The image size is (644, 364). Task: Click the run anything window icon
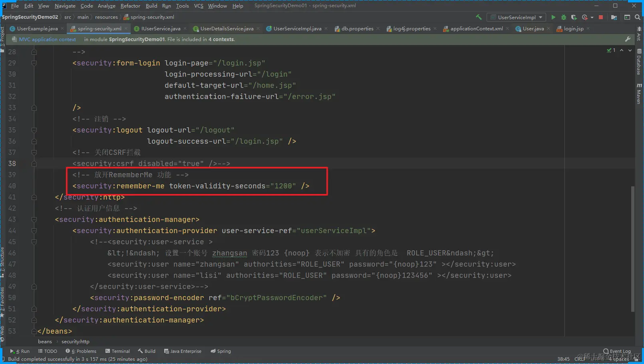pyautogui.click(x=627, y=17)
